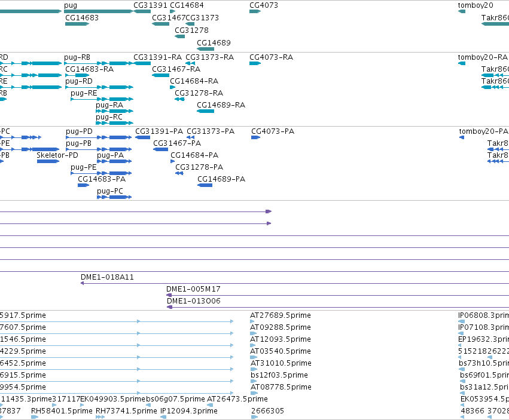Screen dimensions: 509x420
Task: Click BAC clone DME1-018A11 label
Action: click(x=107, y=277)
